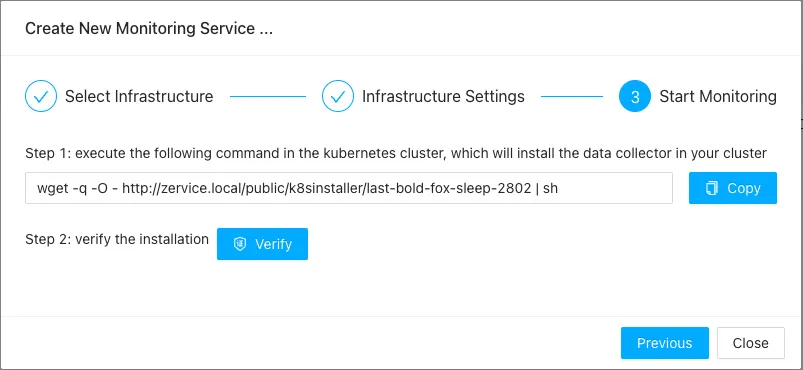803x370 pixels.
Task: Dismiss the dialog with Close button
Action: click(x=751, y=343)
